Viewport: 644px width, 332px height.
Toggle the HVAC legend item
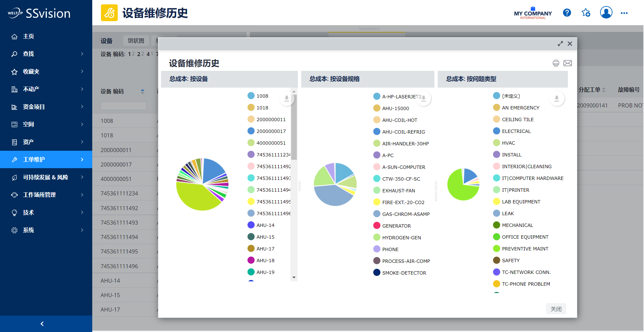(x=508, y=143)
